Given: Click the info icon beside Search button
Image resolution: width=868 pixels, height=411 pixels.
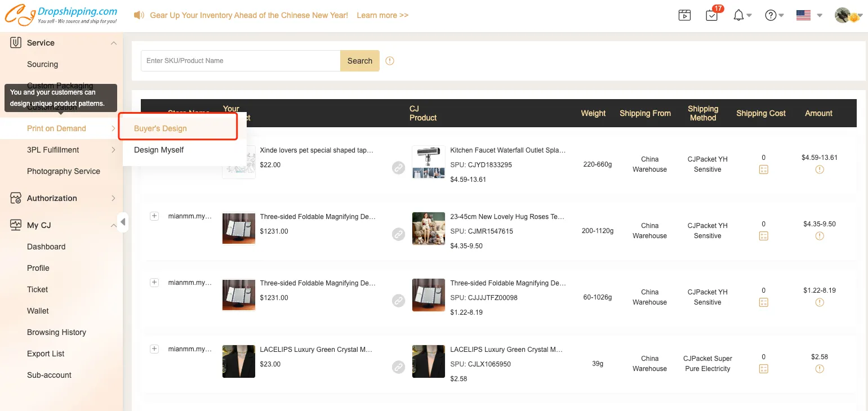Looking at the screenshot, I should (390, 61).
